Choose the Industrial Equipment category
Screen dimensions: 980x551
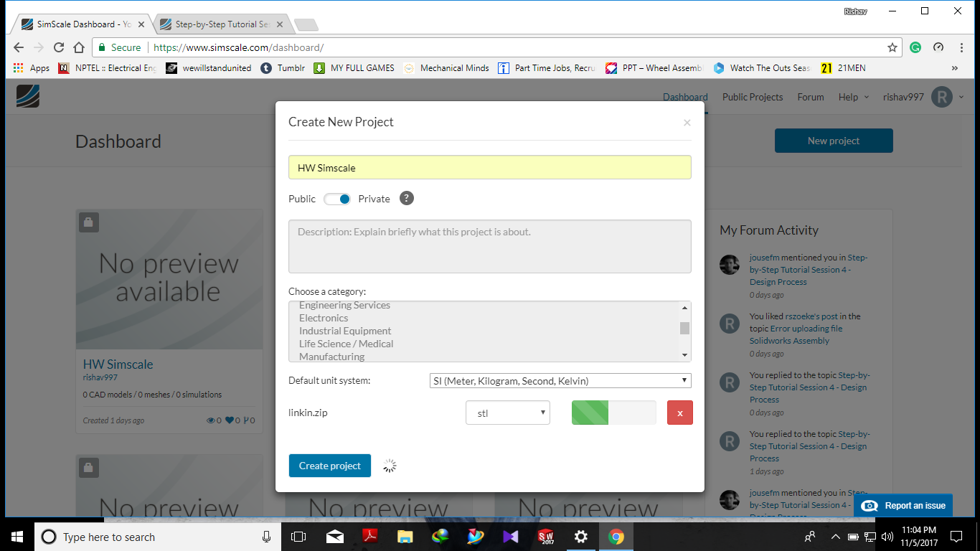(345, 331)
